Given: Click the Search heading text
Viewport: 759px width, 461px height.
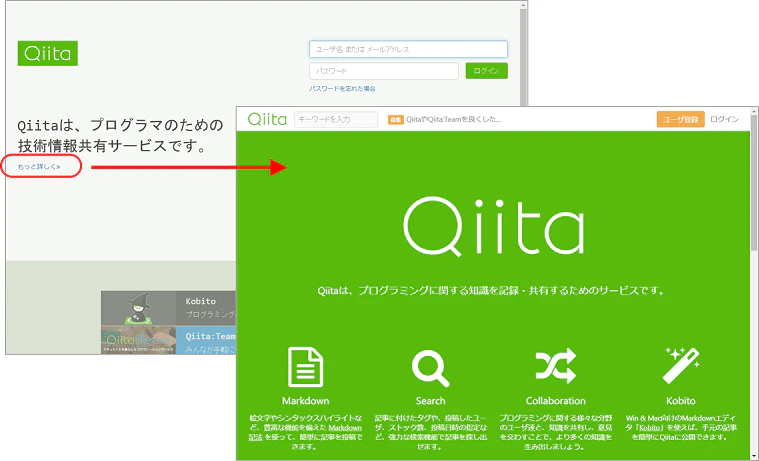Looking at the screenshot, I should click(x=430, y=401).
